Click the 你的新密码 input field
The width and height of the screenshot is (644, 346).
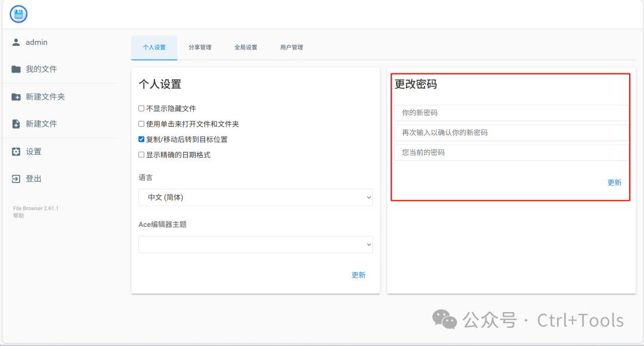click(x=511, y=113)
